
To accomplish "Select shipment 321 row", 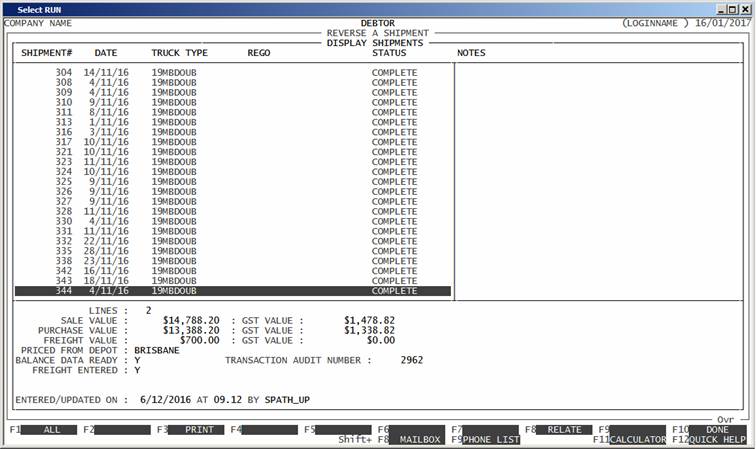I will pos(233,152).
